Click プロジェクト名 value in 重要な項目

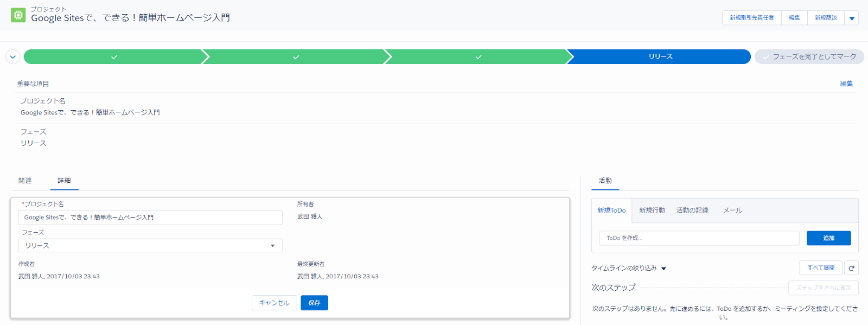pos(90,113)
